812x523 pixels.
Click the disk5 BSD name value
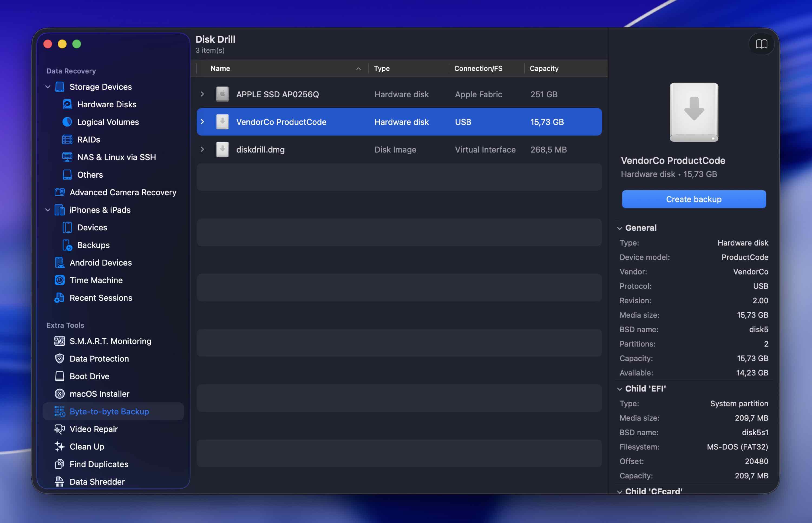click(759, 329)
